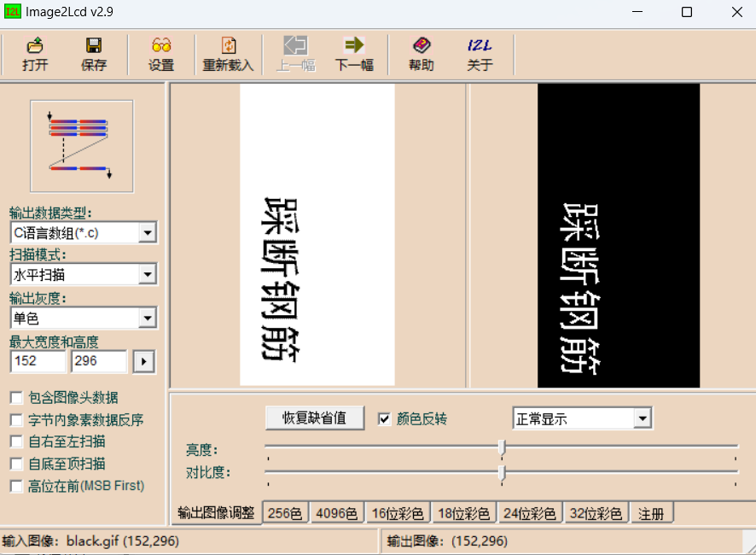Viewport: 756px width, 555px height.
Task: Close the Image2Lcd window
Action: click(736, 12)
